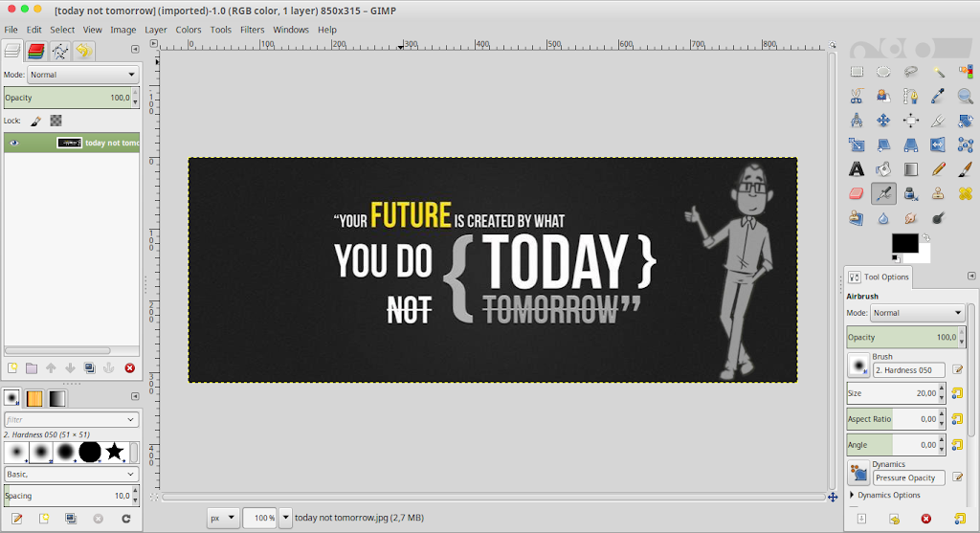Hide the 'today not tomorrow' layer
Image resolution: width=980 pixels, height=533 pixels.
pos(14,143)
